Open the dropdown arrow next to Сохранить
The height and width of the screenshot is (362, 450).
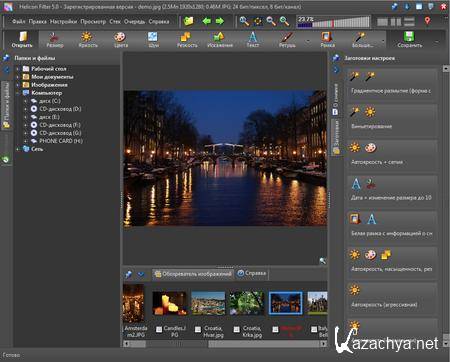click(x=437, y=41)
